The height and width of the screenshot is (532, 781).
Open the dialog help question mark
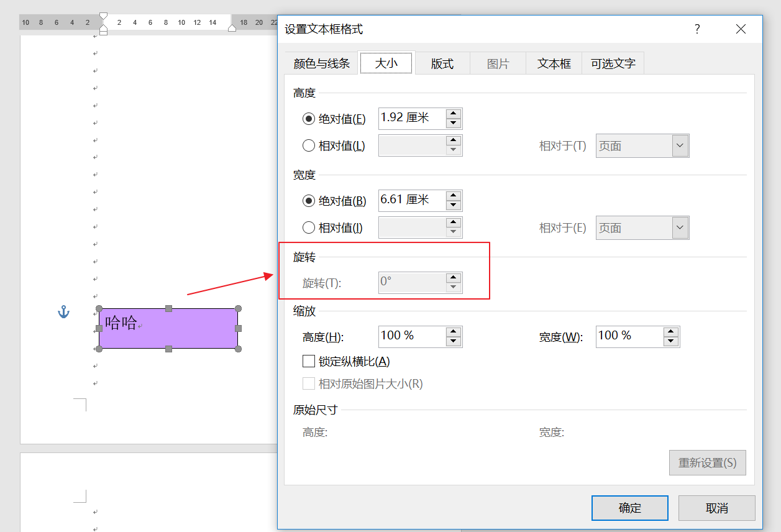pyautogui.click(x=697, y=29)
